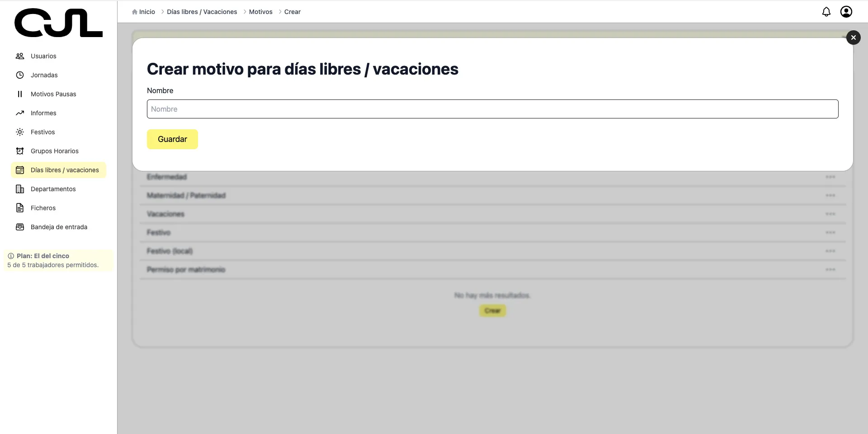This screenshot has width=868, height=434.
Task: Click the Usuarios people icon
Action: tap(20, 56)
